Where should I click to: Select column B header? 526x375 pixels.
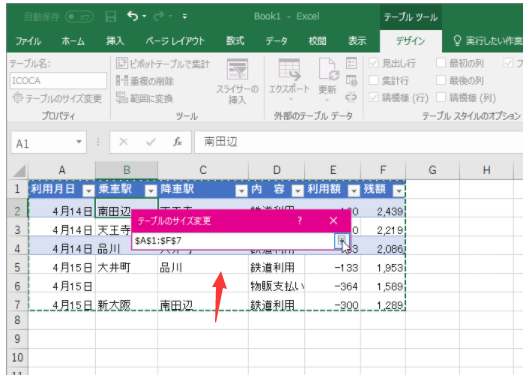(x=126, y=170)
